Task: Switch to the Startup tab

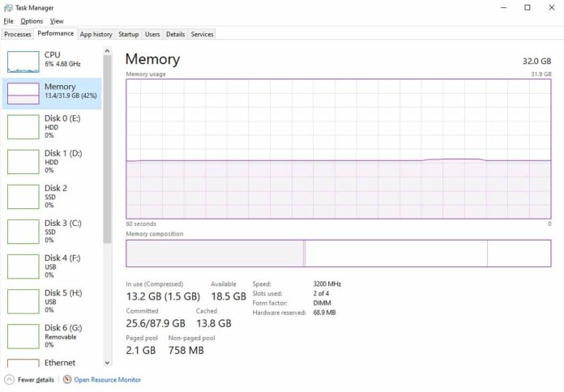Action: (x=128, y=34)
